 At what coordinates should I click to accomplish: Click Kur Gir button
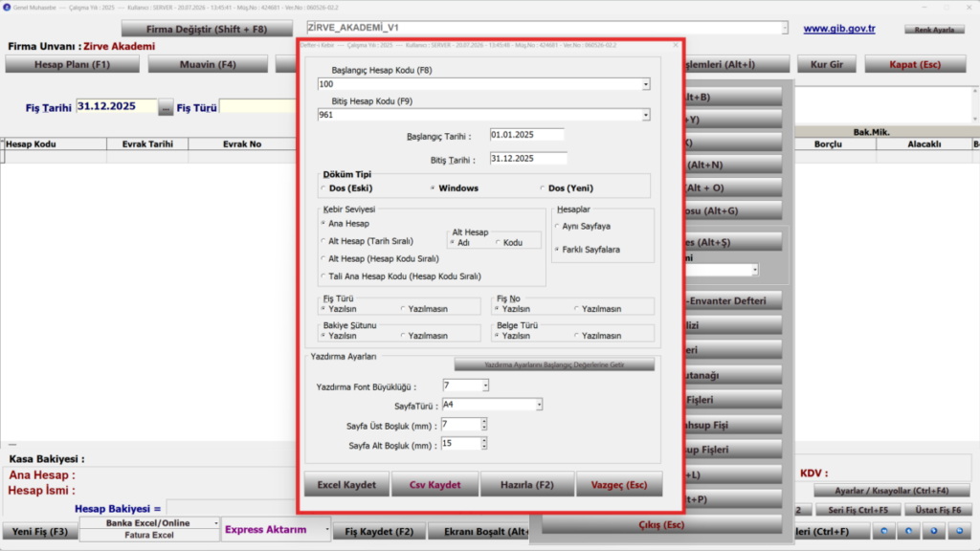point(827,64)
